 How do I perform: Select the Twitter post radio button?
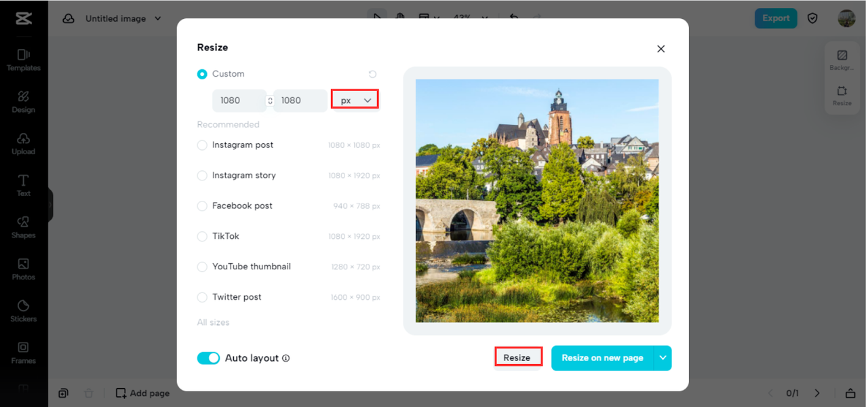coord(202,298)
